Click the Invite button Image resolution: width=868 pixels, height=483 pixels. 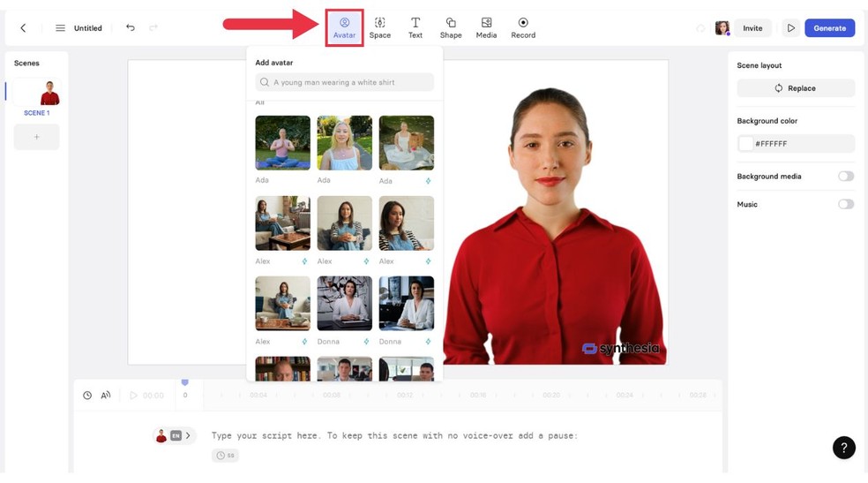pyautogui.click(x=752, y=27)
